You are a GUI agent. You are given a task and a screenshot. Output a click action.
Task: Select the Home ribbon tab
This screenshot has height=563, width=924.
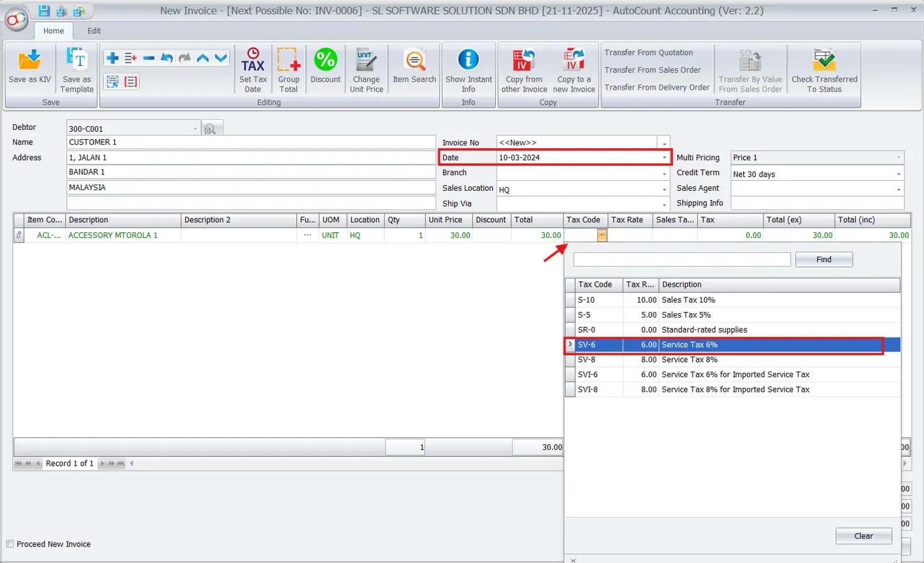tap(53, 30)
